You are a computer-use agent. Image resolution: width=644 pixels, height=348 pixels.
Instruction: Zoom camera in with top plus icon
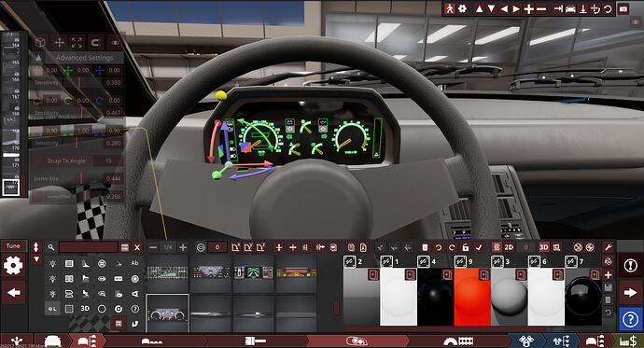click(528, 8)
